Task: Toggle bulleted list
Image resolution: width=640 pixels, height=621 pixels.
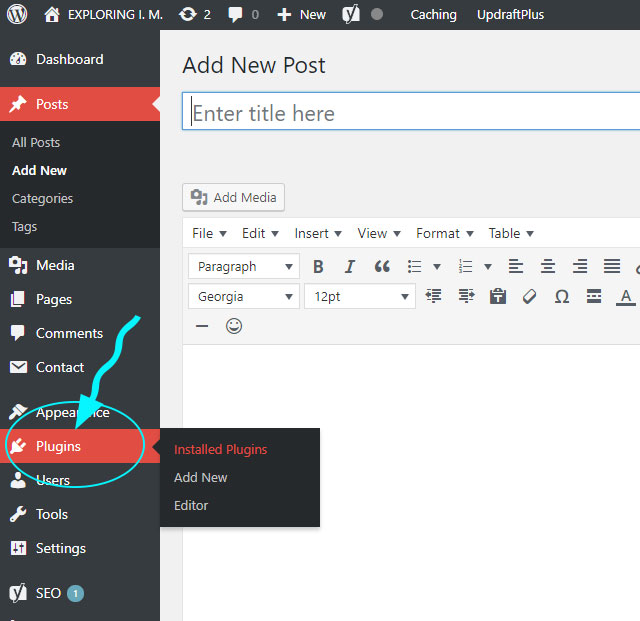Action: point(415,267)
